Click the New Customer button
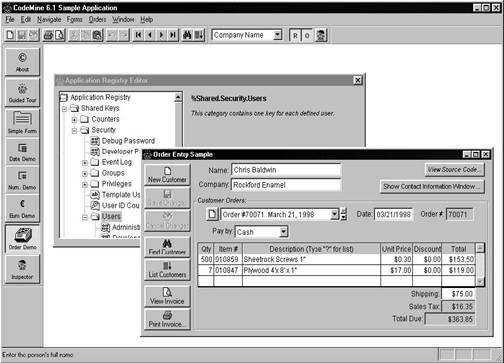504x363 pixels. click(167, 175)
